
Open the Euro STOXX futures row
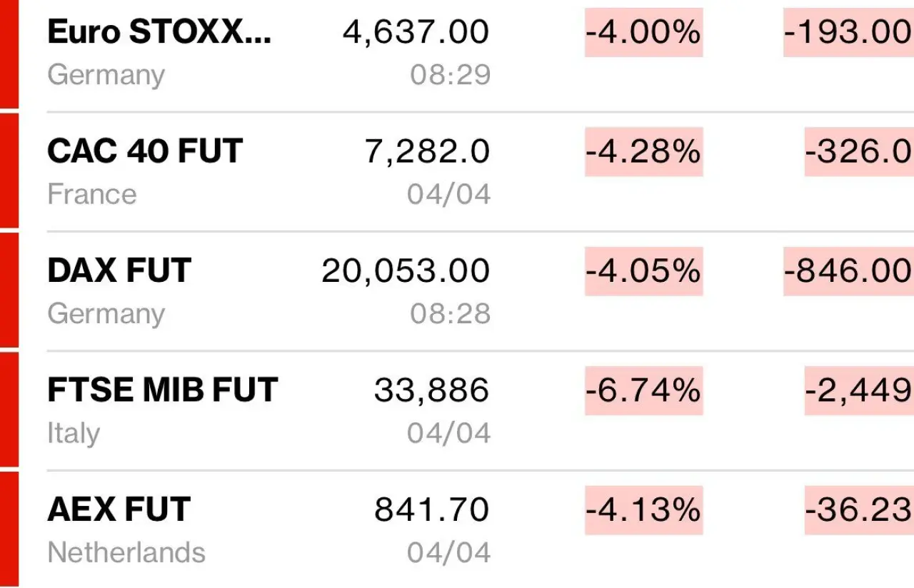pos(159,32)
